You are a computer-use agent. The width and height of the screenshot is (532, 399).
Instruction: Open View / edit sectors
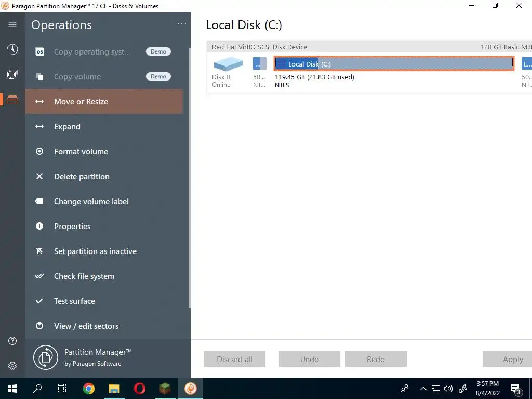click(x=104, y=326)
